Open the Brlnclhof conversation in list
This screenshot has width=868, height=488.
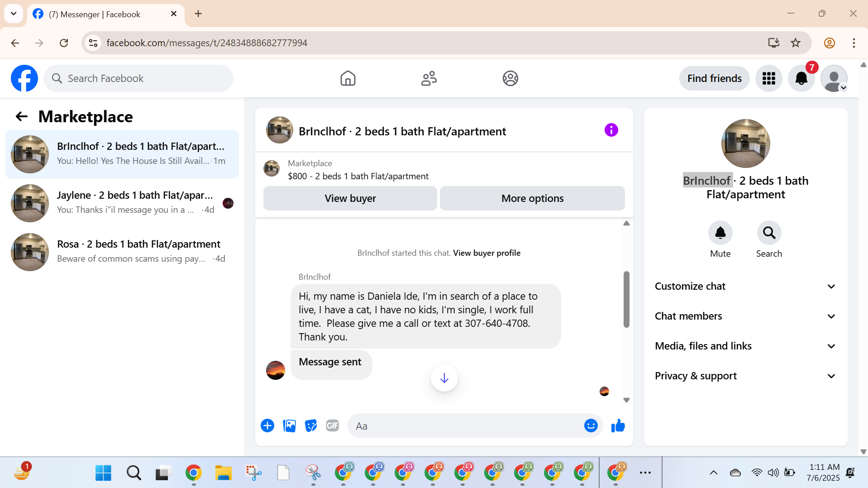122,154
